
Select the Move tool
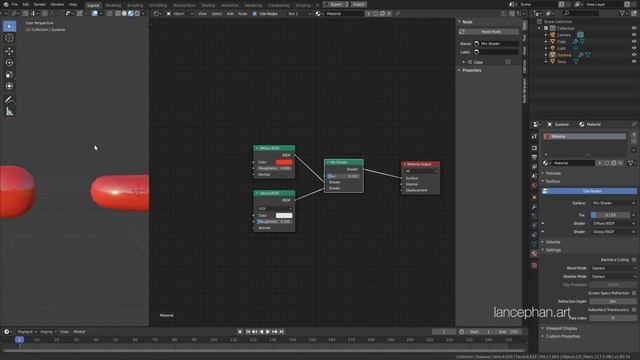pyautogui.click(x=9, y=51)
